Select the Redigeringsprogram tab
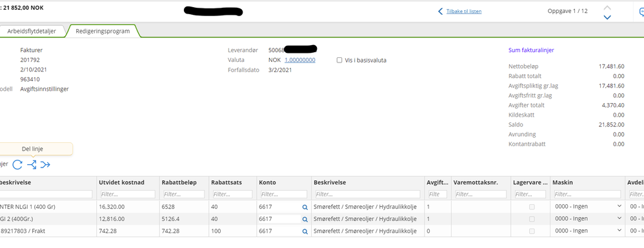This screenshot has width=644, height=248. tap(103, 31)
